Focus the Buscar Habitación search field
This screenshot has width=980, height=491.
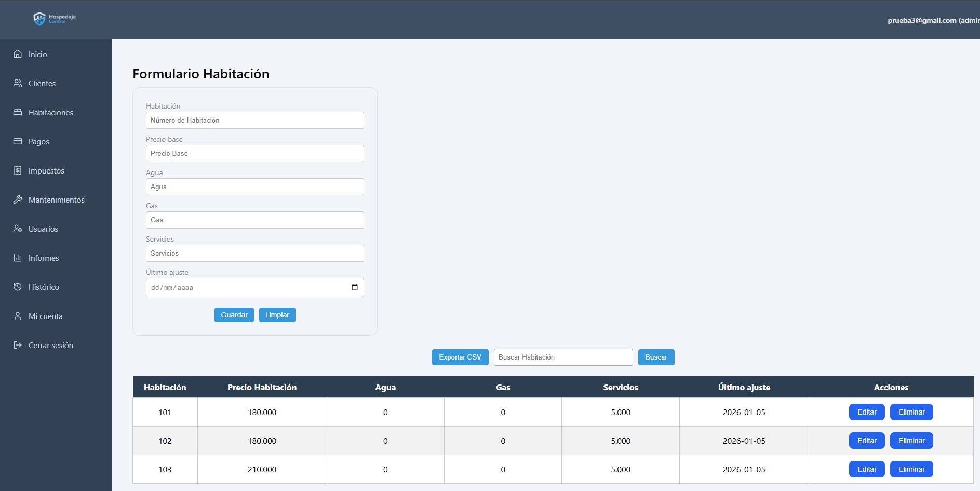(x=563, y=357)
